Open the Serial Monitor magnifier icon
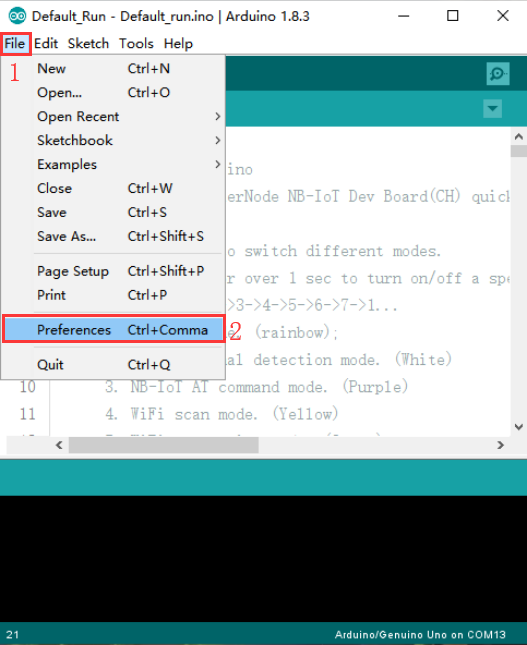This screenshot has width=527, height=645. coord(498,74)
